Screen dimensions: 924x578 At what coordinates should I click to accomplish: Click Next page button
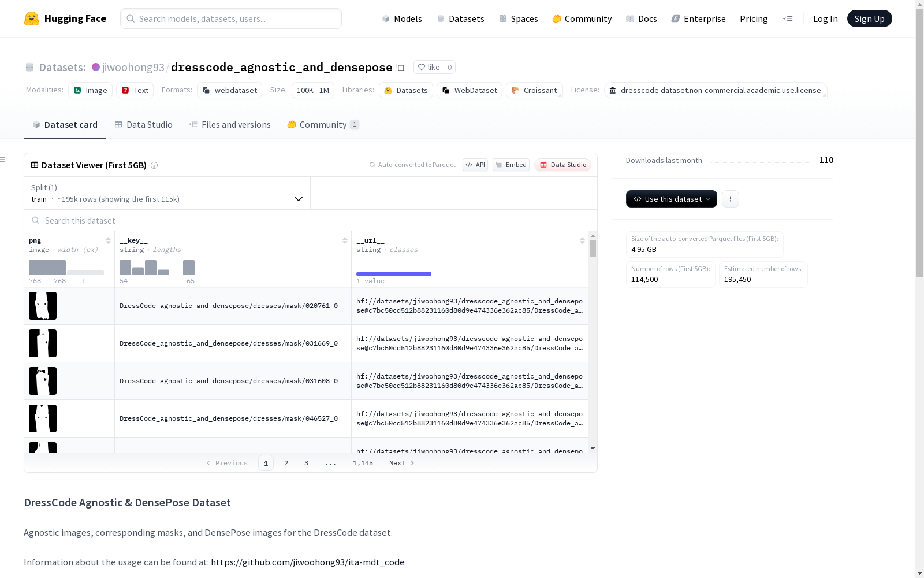(401, 463)
